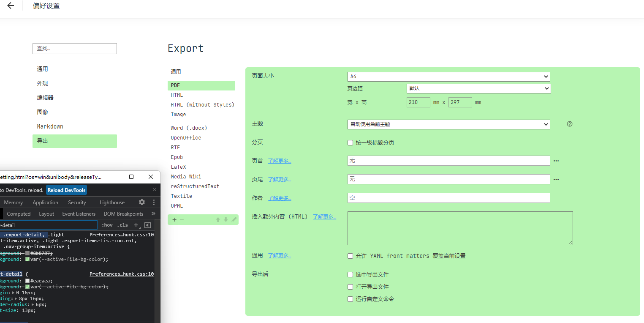Open the 页面大小 A4 dropdown
Viewport: 644px width, 323px height.
coord(449,77)
